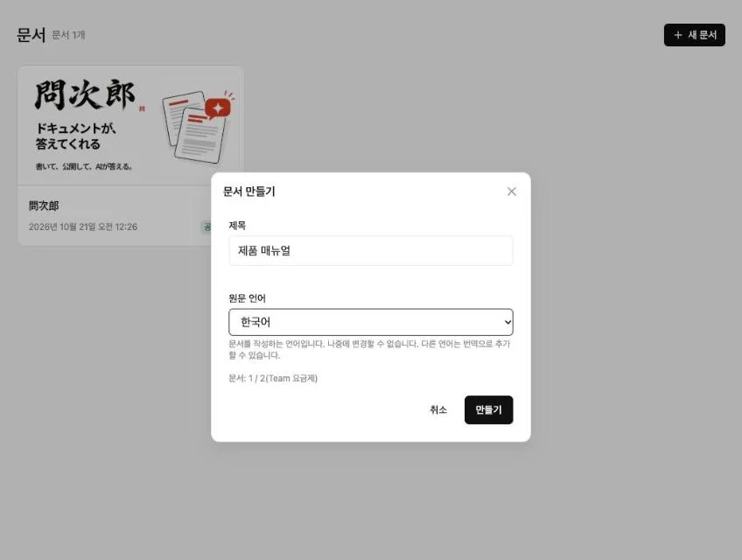The width and height of the screenshot is (742, 560).
Task: Click the 제목 input field containing 제품 매뉴얼
Action: pyautogui.click(x=370, y=250)
